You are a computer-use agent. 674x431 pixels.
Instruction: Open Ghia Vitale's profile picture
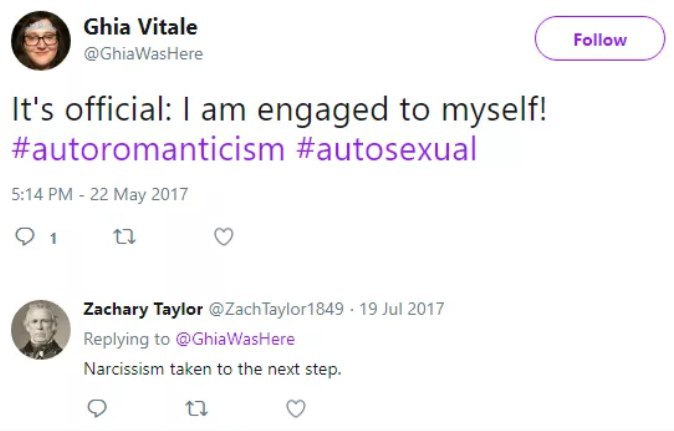point(40,40)
